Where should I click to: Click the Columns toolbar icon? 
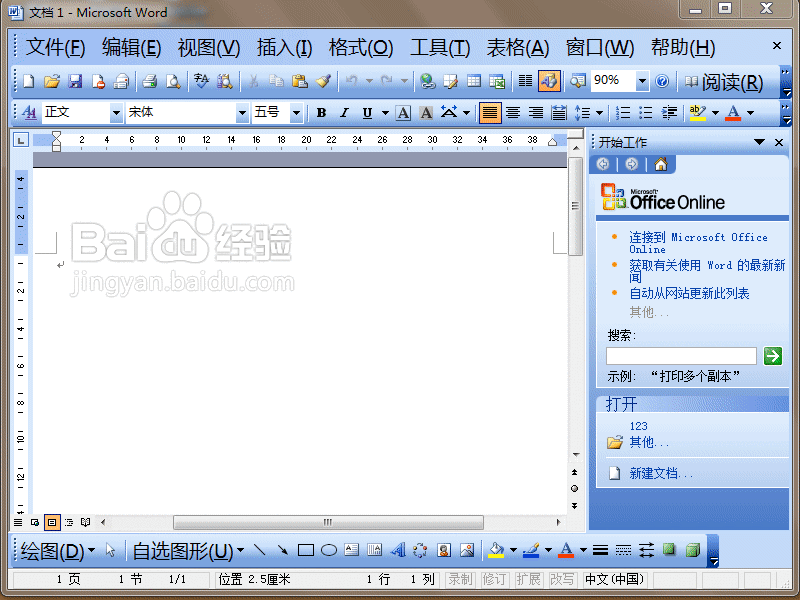[525, 81]
